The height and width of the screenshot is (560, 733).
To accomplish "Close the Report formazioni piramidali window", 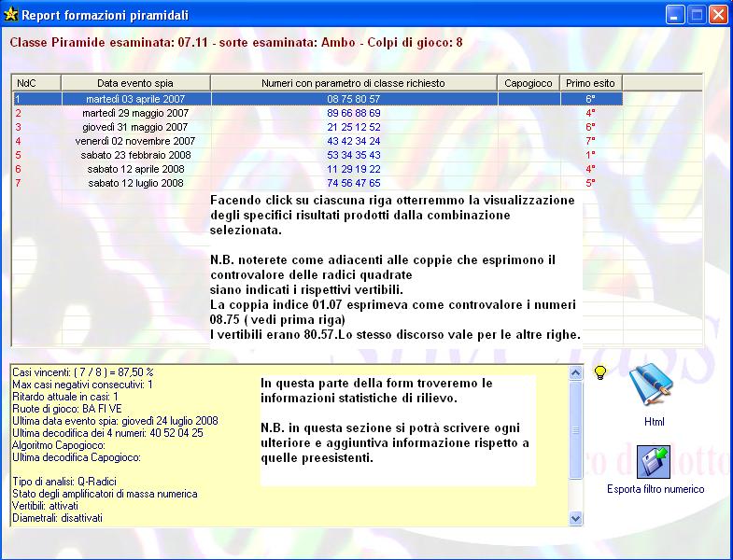I will [717, 15].
